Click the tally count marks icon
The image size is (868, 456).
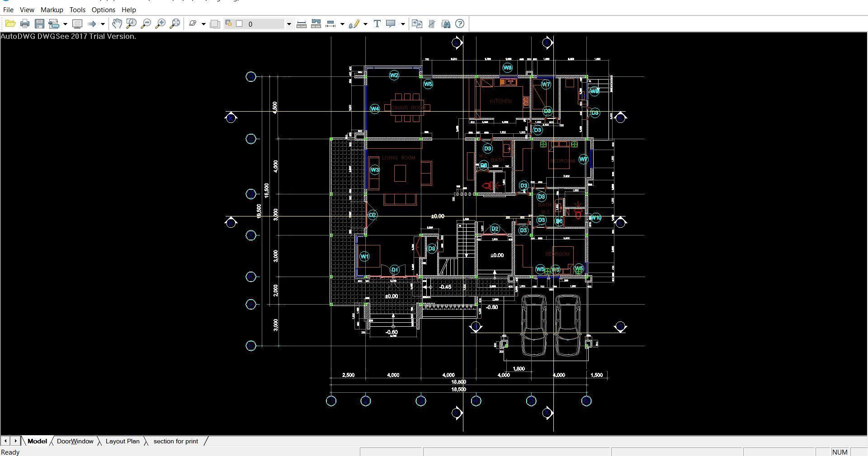tap(432, 24)
